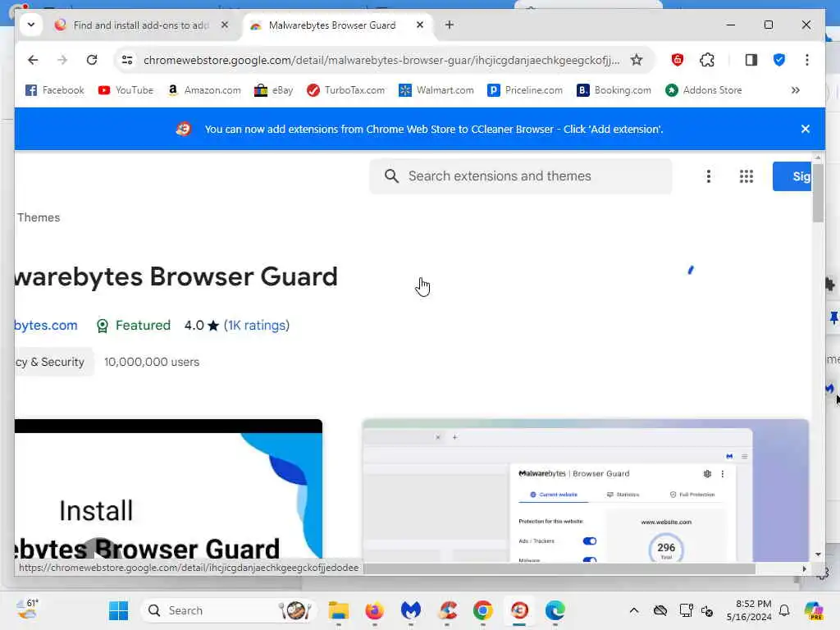Click the Sign in button

[x=792, y=176]
